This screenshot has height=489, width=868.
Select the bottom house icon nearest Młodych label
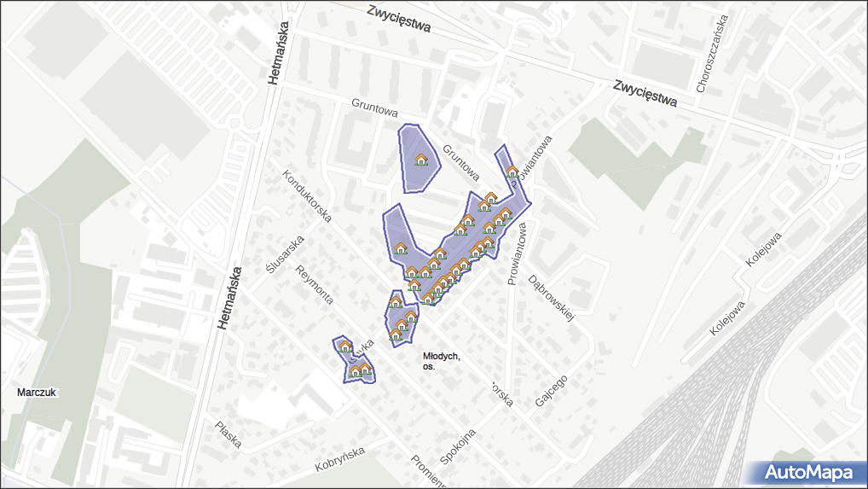[396, 335]
